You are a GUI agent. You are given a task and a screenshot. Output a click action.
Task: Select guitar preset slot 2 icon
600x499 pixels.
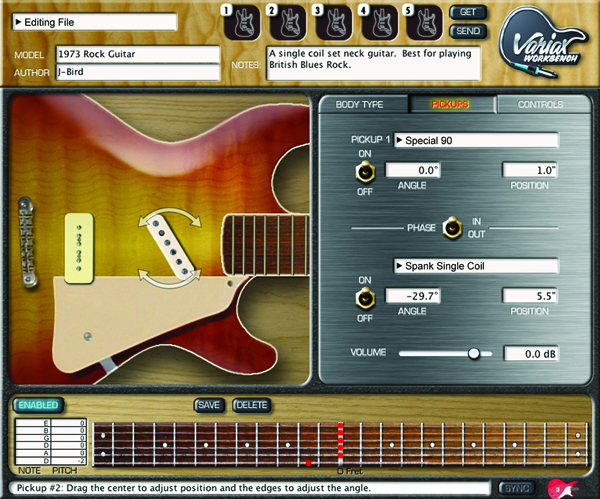287,23
